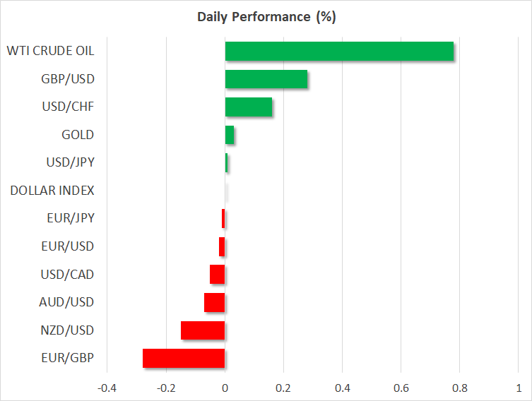Click the AUD/USD red bar
The height and width of the screenshot is (401, 532).
[214, 302]
